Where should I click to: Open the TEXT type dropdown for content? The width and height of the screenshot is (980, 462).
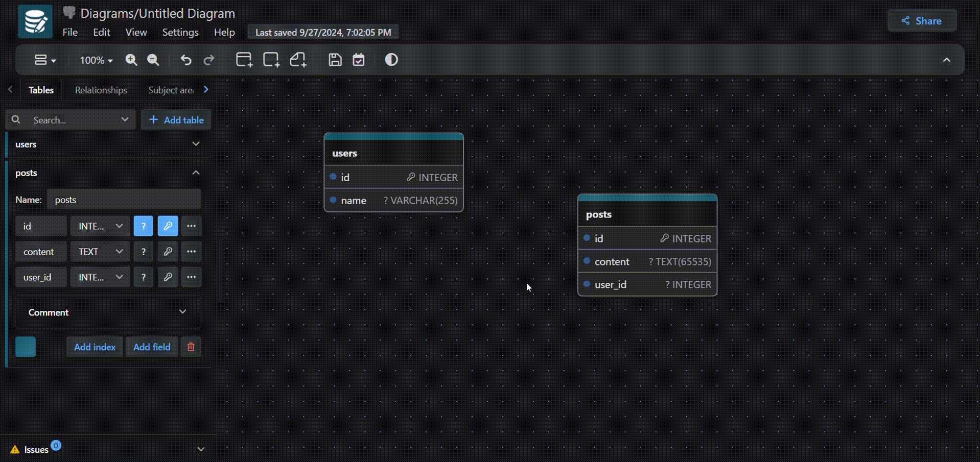tap(100, 252)
